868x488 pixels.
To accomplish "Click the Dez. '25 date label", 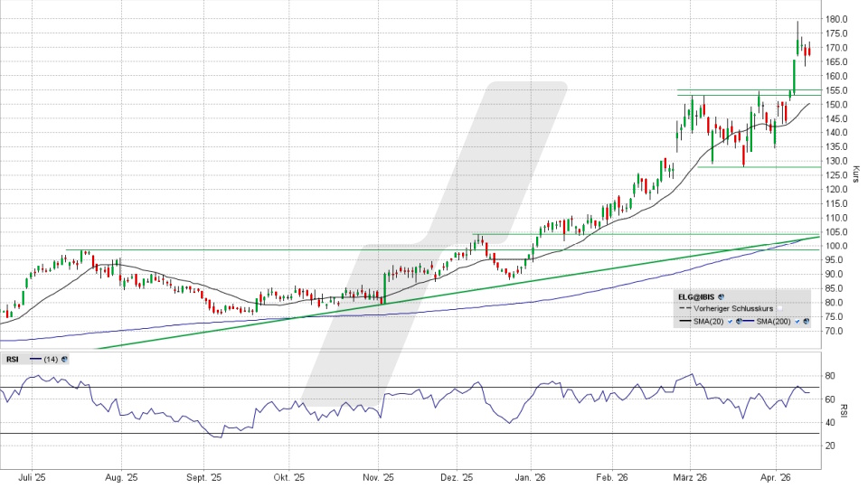I will coord(457,477).
